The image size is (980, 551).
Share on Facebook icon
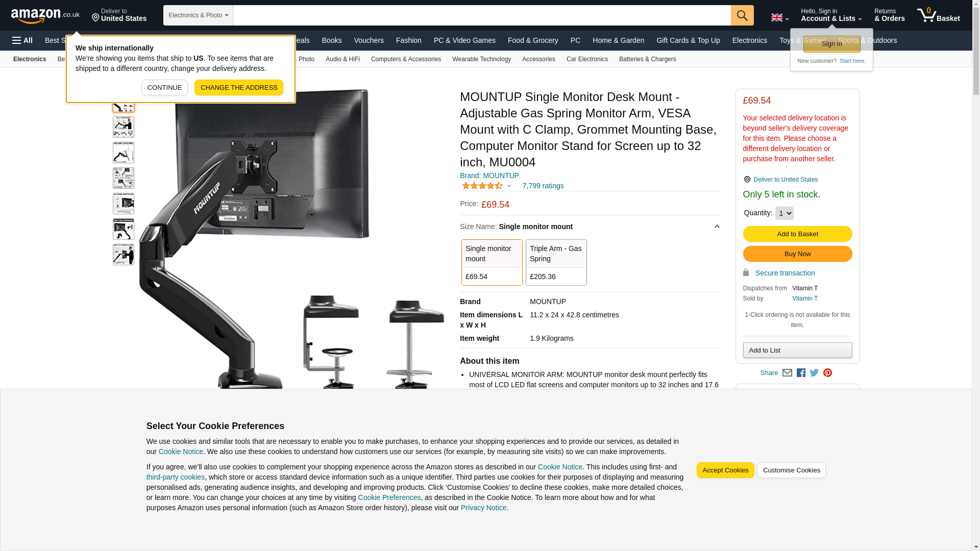click(801, 373)
